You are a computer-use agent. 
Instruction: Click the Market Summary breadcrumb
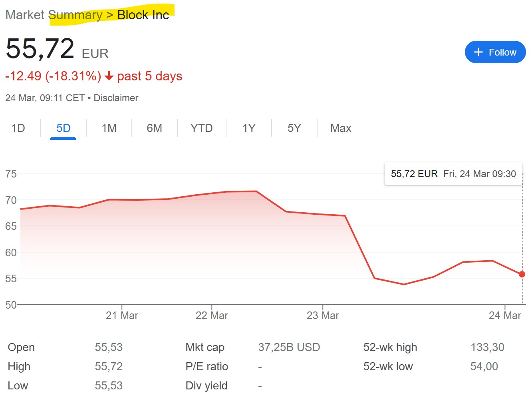click(54, 15)
